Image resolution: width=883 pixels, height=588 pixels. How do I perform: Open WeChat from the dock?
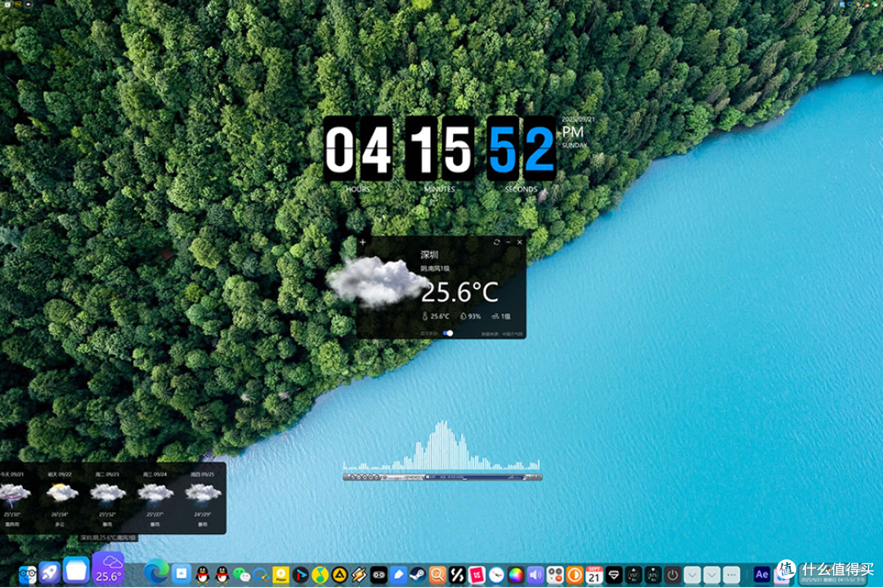click(241, 574)
